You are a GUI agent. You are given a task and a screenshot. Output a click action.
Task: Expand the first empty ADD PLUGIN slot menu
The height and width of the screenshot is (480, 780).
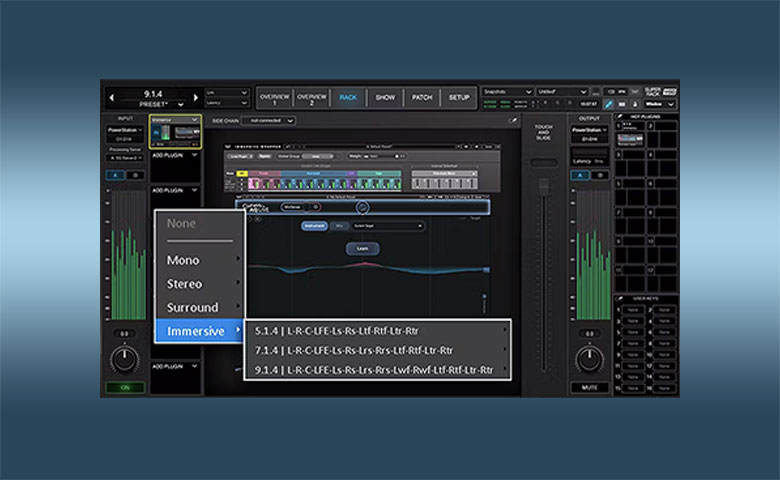(175, 156)
